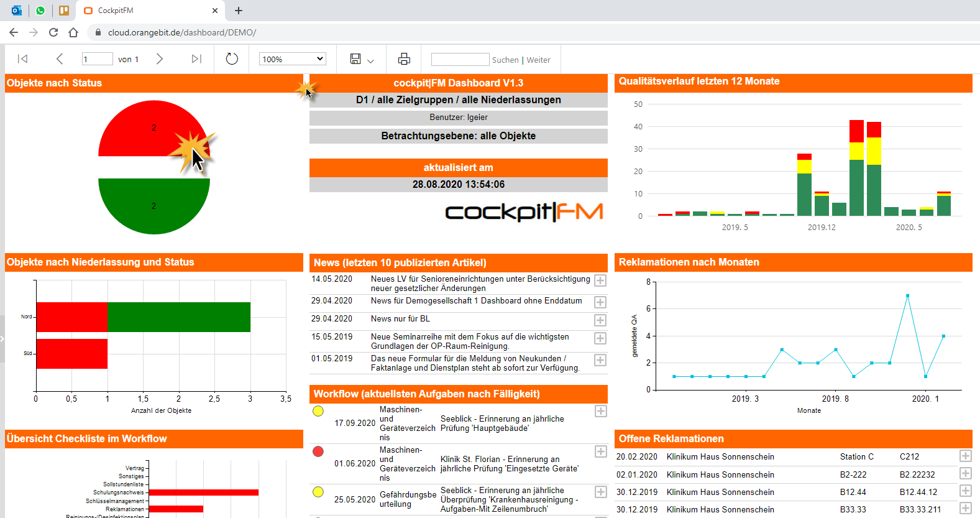Click the green pie chart segment
Image resolution: width=980 pixels, height=518 pixels.
pyautogui.click(x=153, y=206)
